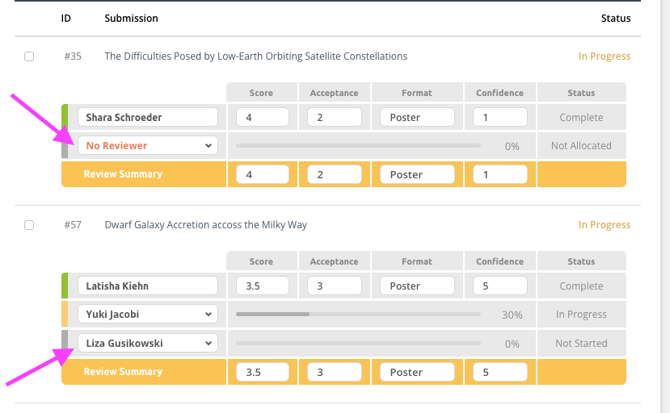
Task: Open the Dwarf Galaxy Accretion submission title
Action: (x=205, y=225)
